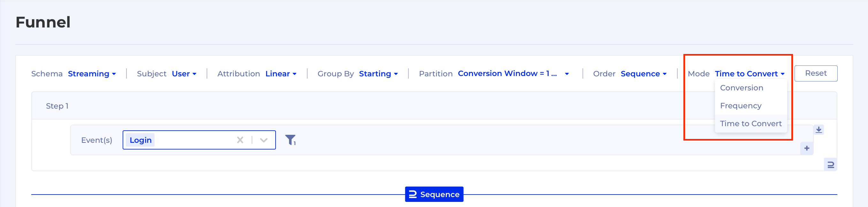Choose Time to Convert in menu
868x207 pixels.
coord(751,123)
